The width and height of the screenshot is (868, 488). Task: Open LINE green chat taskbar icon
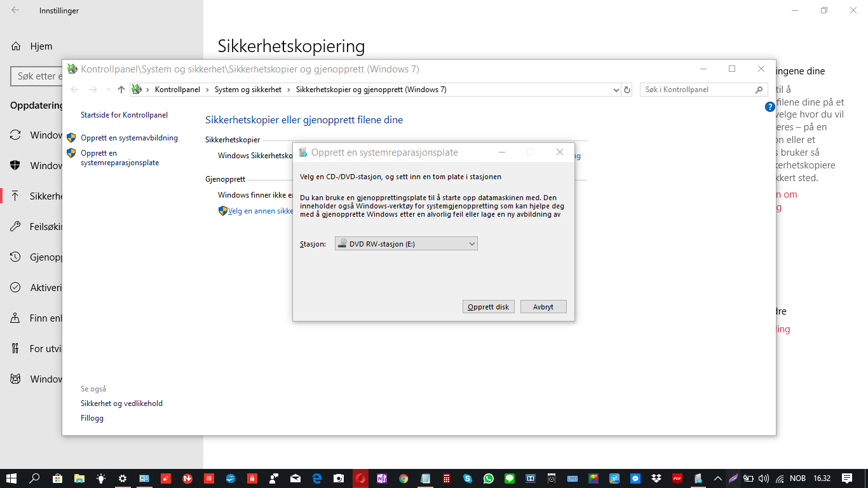[510, 478]
